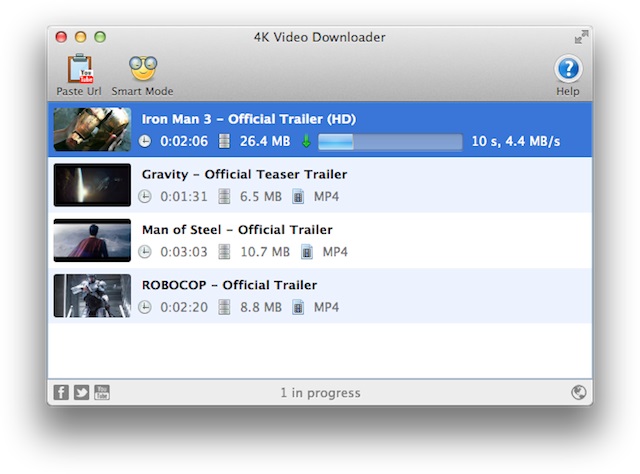The height and width of the screenshot is (474, 640).
Task: Click the Paste Url label
Action: click(x=79, y=91)
